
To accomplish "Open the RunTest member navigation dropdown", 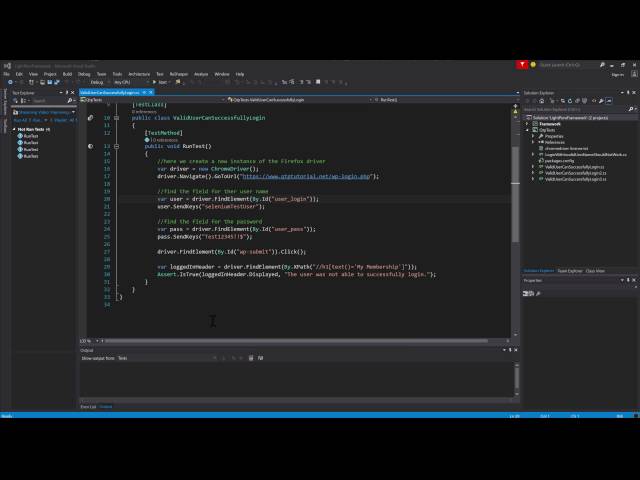I will coord(447,100).
